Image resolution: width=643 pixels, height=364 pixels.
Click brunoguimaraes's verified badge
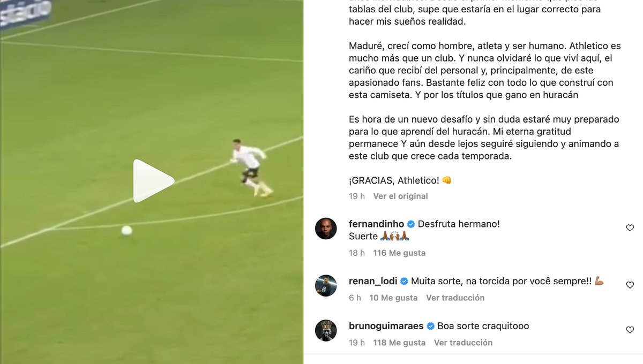(431, 326)
